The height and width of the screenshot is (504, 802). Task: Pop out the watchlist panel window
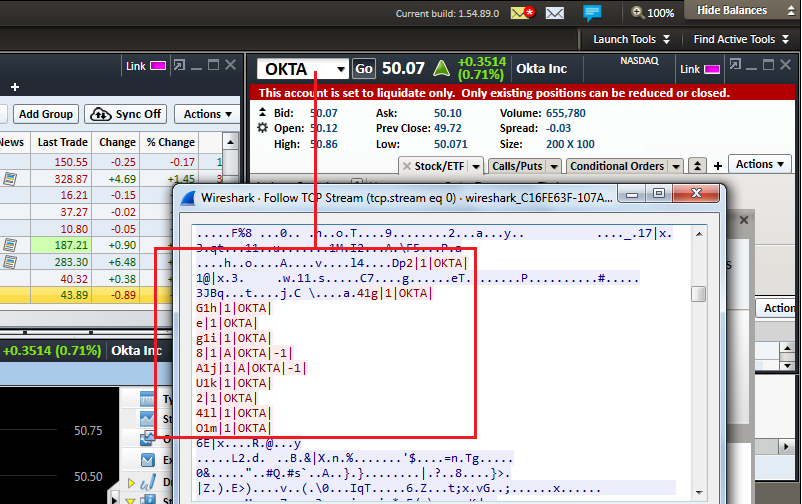point(179,65)
